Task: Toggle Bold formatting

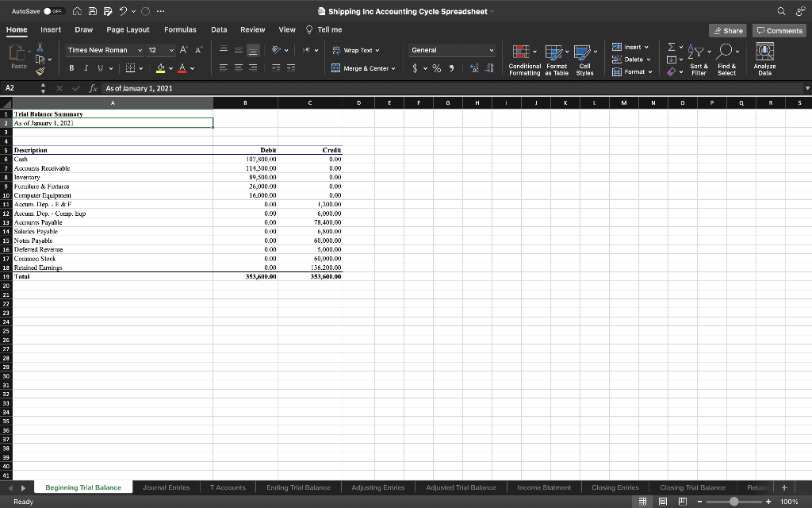Action: click(x=71, y=68)
